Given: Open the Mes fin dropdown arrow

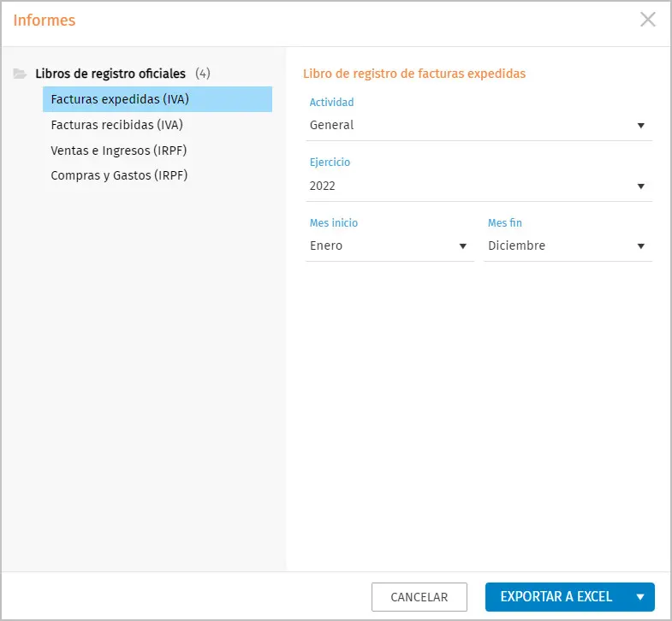Looking at the screenshot, I should 640,246.
